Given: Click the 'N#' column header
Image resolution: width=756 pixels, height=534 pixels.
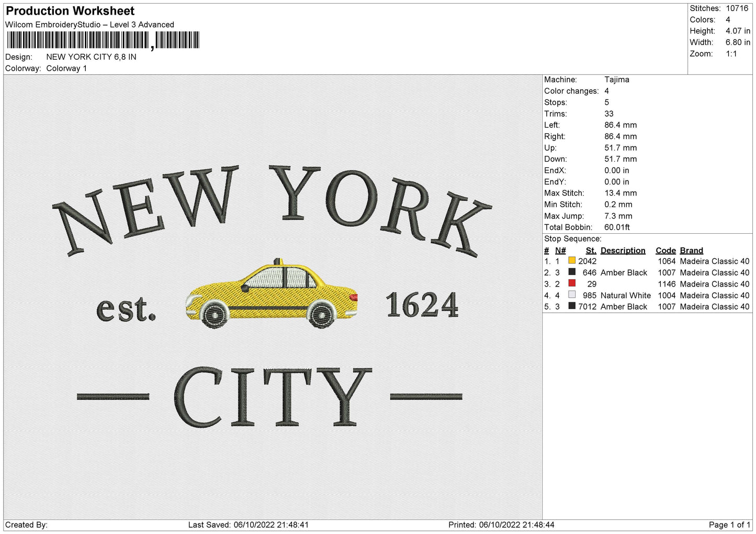Looking at the screenshot, I should point(560,251).
